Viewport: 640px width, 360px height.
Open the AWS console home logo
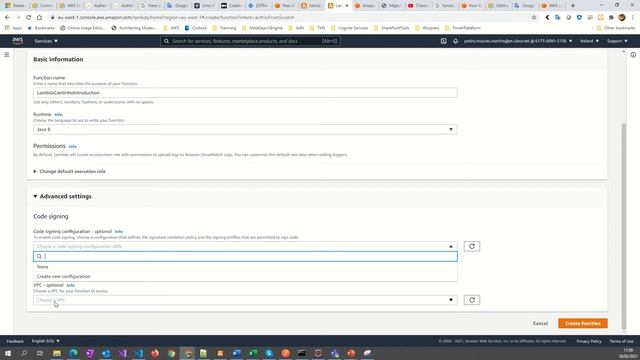pos(18,41)
